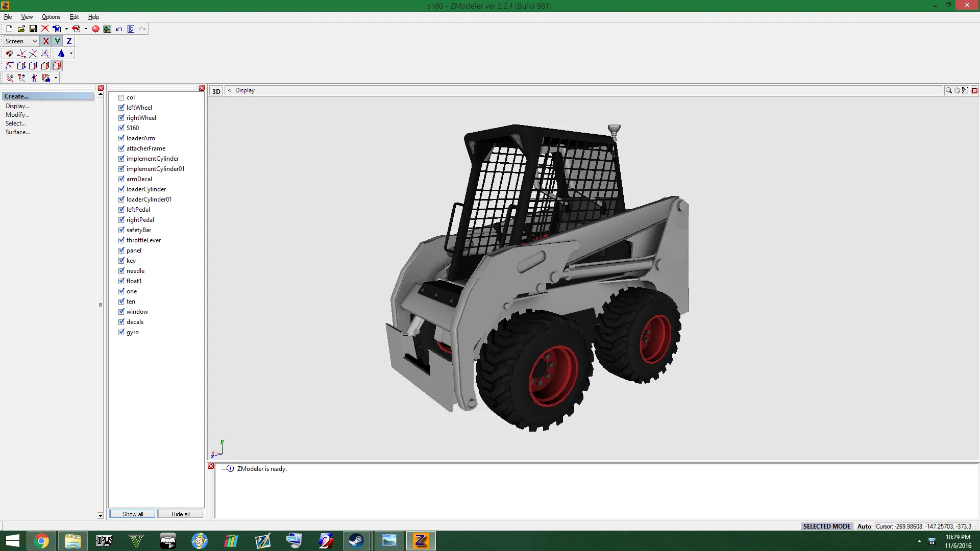Open Steam from the taskbar
The image size is (980, 551).
(x=356, y=540)
